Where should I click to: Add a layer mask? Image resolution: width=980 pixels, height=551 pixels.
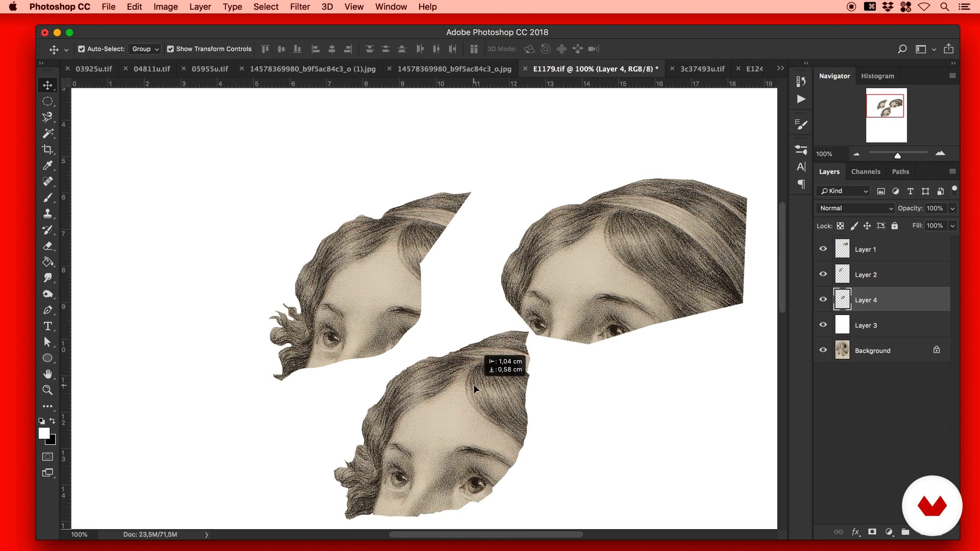tap(872, 532)
